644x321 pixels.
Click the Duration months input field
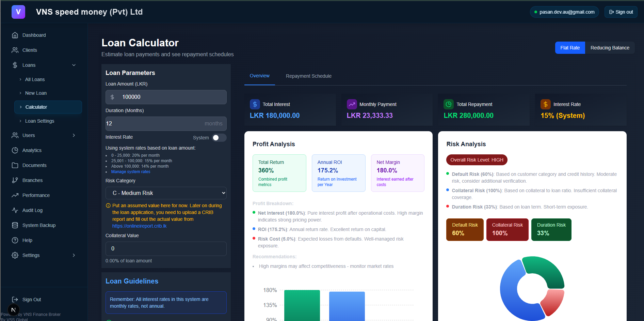(166, 124)
